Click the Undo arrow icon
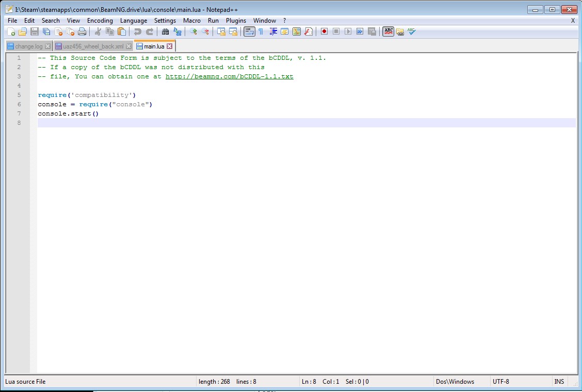This screenshot has width=582, height=392. tap(138, 31)
